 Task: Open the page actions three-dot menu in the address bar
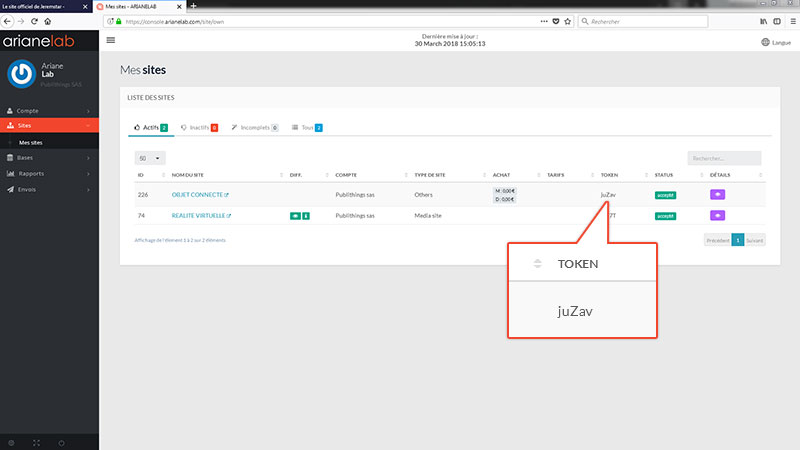point(544,21)
